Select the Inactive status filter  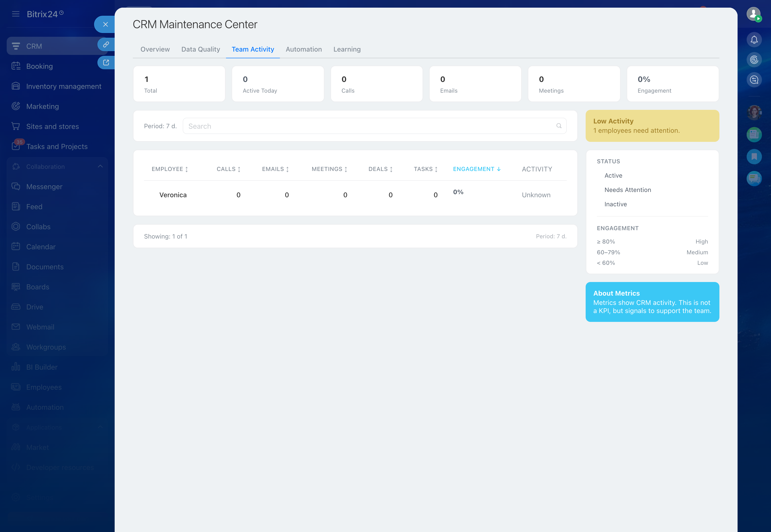click(615, 204)
